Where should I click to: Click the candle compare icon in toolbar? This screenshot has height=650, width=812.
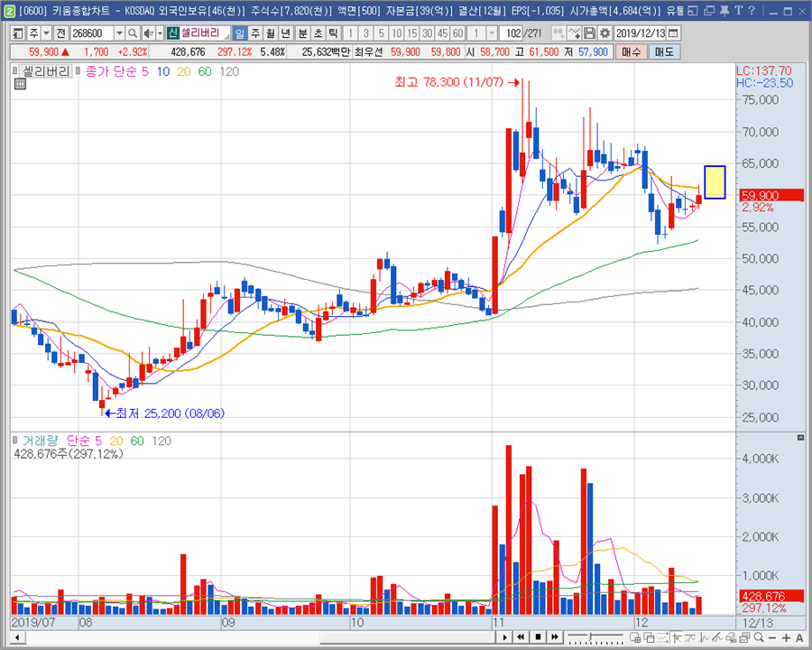pyautogui.click(x=558, y=33)
